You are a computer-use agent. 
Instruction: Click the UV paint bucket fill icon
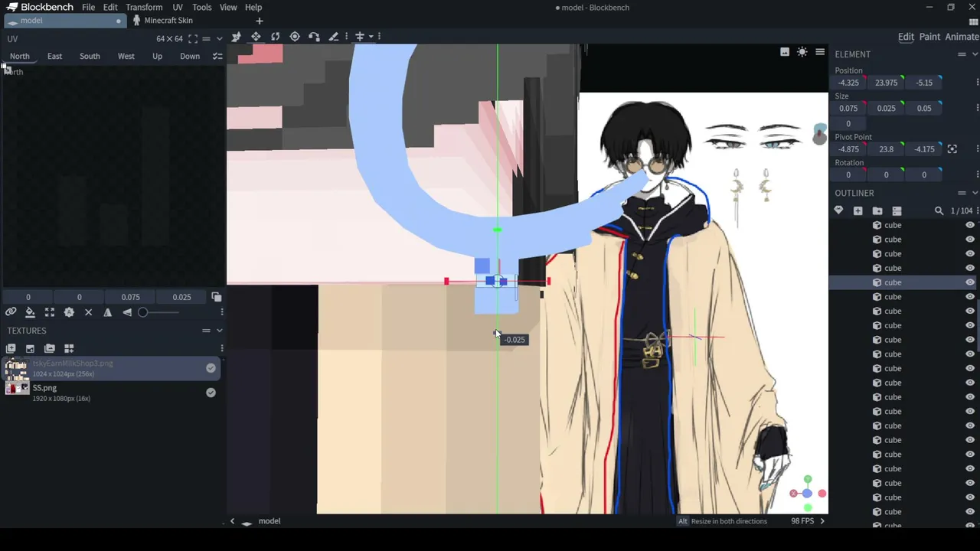pos(30,312)
